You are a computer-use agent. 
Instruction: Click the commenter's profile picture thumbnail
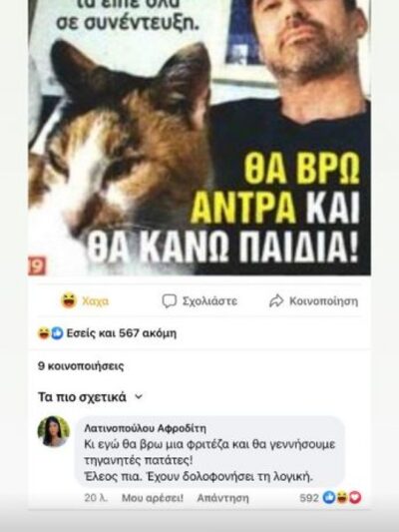pos(54,431)
